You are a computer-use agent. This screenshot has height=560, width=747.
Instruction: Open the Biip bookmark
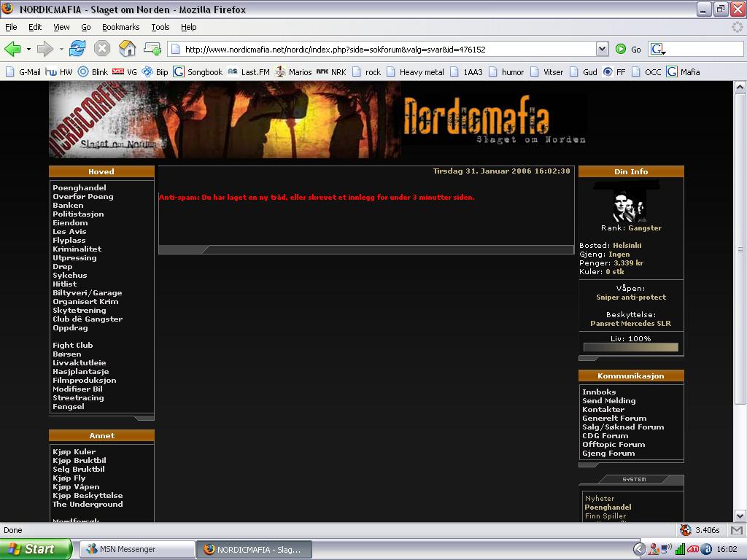(155, 72)
